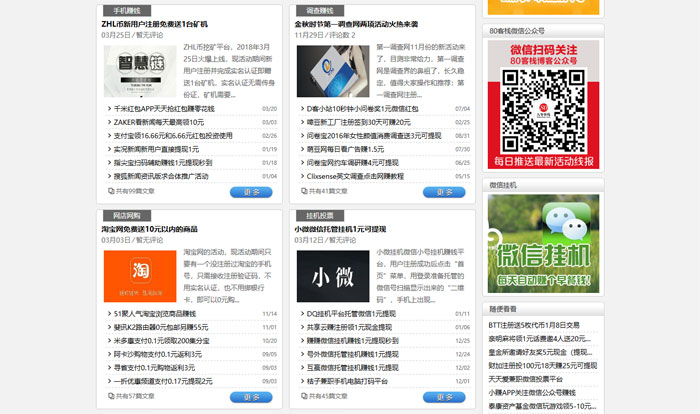Click the black 小微 thumbnail
The image size is (700, 414).
coord(333,276)
